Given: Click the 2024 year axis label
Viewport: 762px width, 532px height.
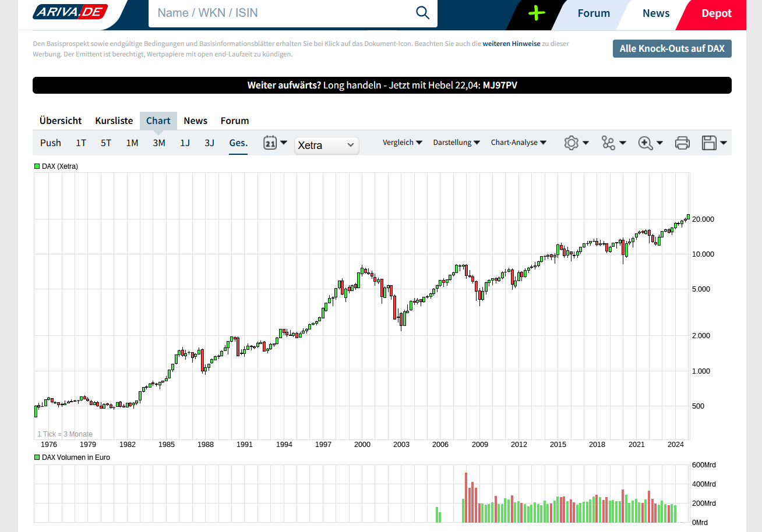Looking at the screenshot, I should pyautogui.click(x=676, y=445).
